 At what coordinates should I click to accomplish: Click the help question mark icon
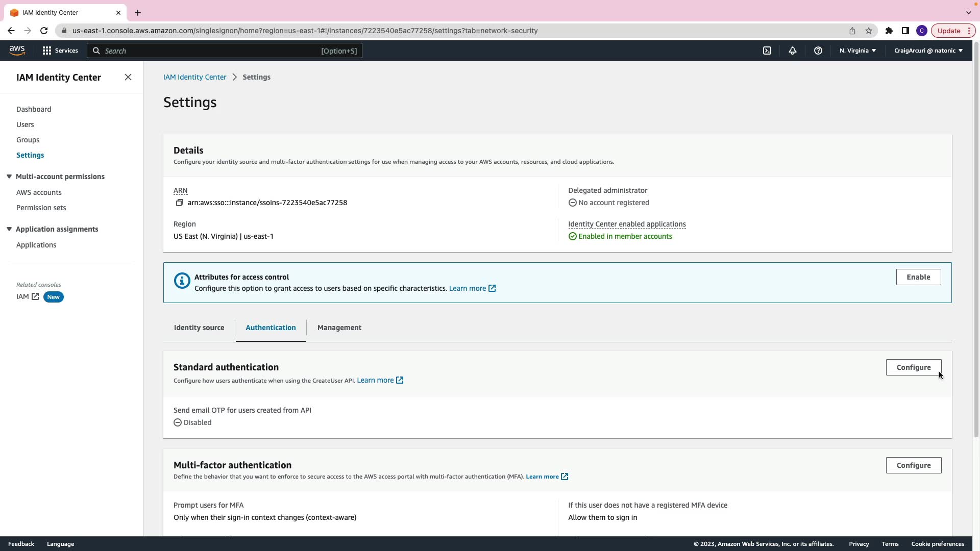pos(818,51)
